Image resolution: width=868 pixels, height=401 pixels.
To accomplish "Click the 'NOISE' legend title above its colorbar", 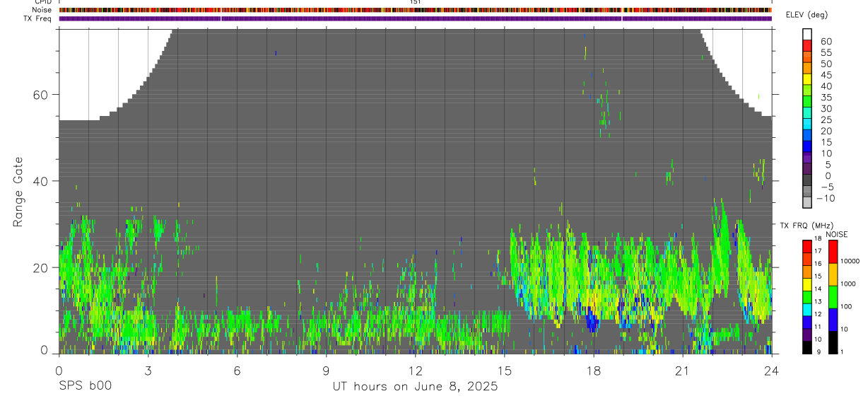I will 837,234.
